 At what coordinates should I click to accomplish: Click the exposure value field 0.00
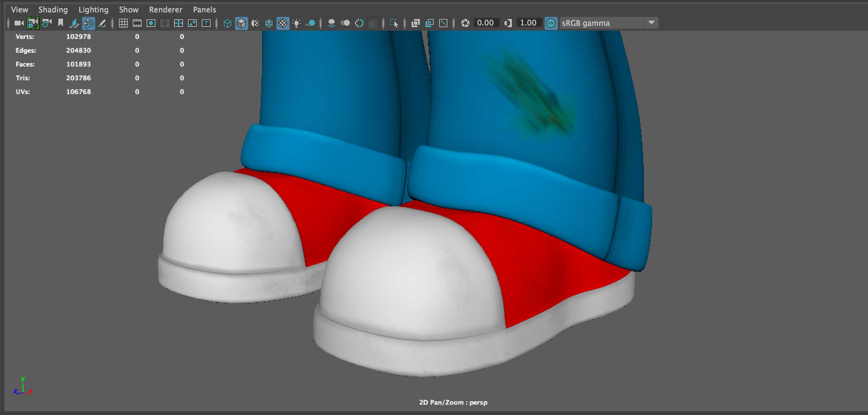(485, 23)
